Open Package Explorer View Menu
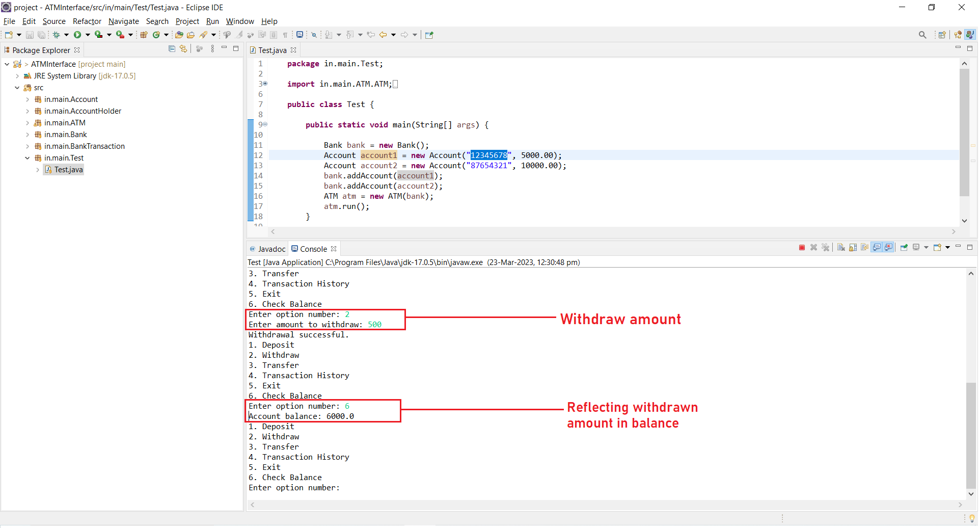Image resolution: width=980 pixels, height=528 pixels. 212,49
